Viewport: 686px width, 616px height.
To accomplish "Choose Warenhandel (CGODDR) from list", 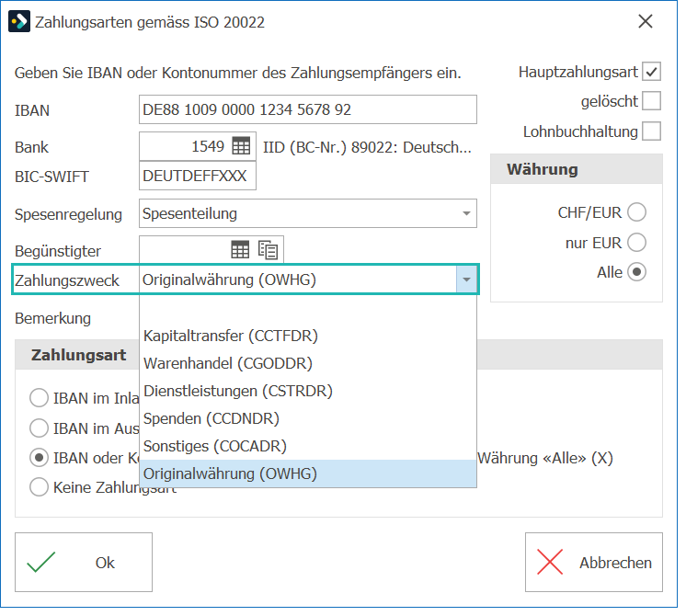I will pyautogui.click(x=308, y=363).
